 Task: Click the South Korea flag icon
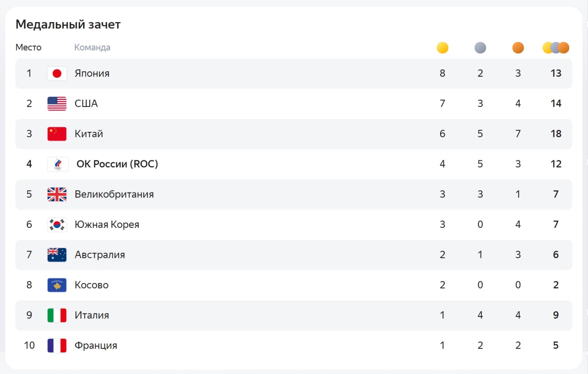click(57, 225)
